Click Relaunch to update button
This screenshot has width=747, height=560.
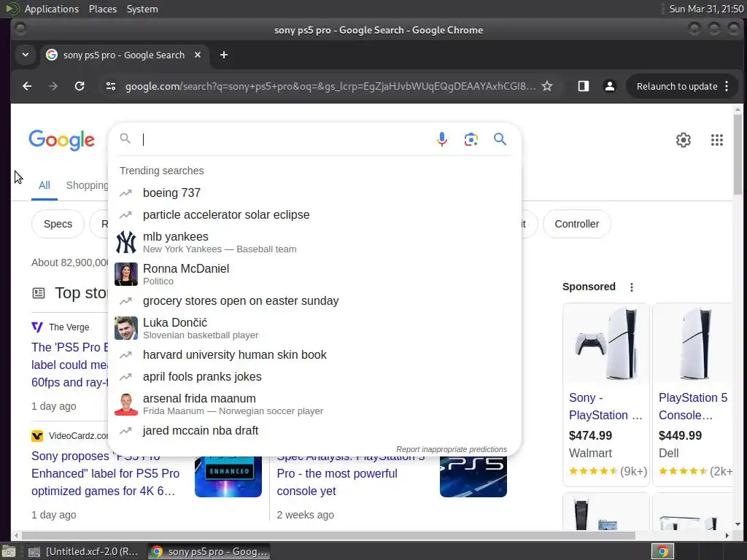point(677,86)
